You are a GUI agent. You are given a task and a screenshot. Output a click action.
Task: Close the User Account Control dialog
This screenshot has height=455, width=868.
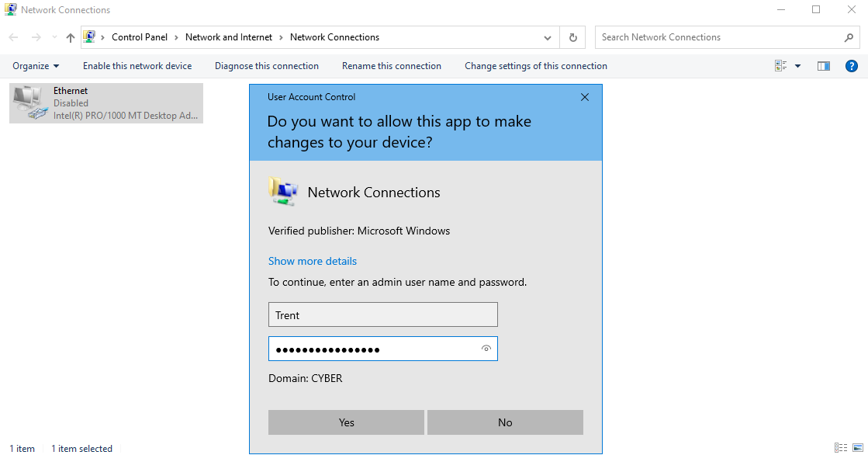tap(585, 97)
